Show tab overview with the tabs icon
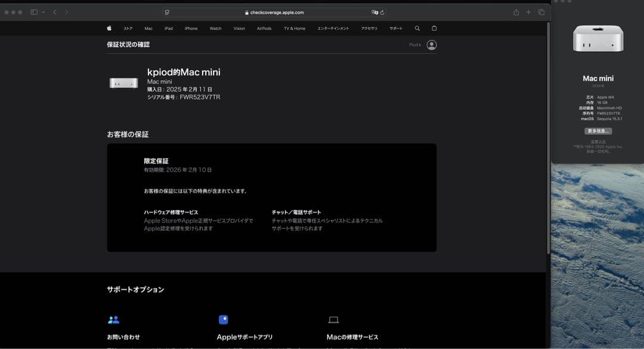Image resolution: width=644 pixels, height=349 pixels. tap(541, 11)
